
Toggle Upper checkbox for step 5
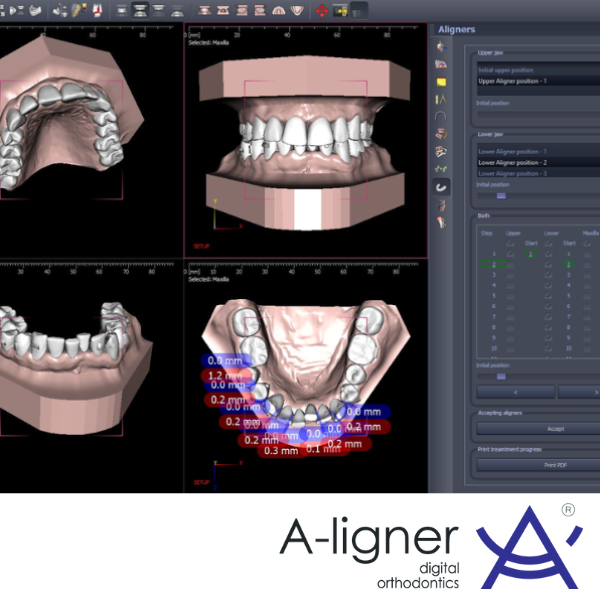point(510,296)
